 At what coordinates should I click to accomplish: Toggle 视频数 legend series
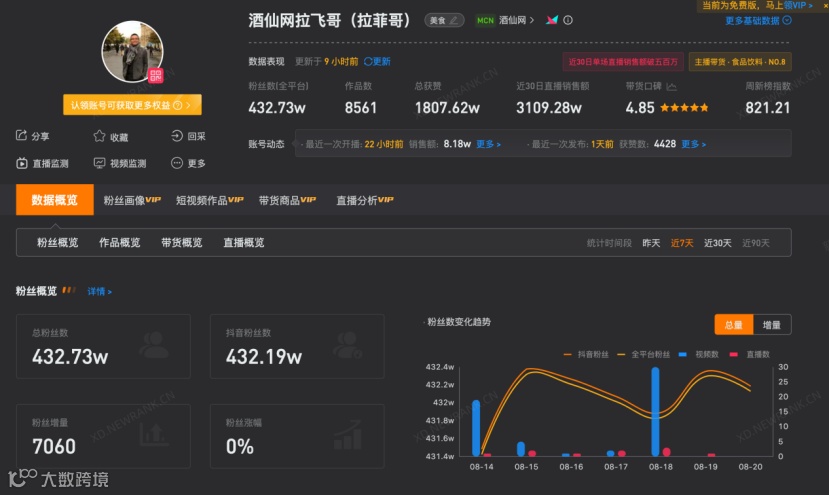click(698, 354)
